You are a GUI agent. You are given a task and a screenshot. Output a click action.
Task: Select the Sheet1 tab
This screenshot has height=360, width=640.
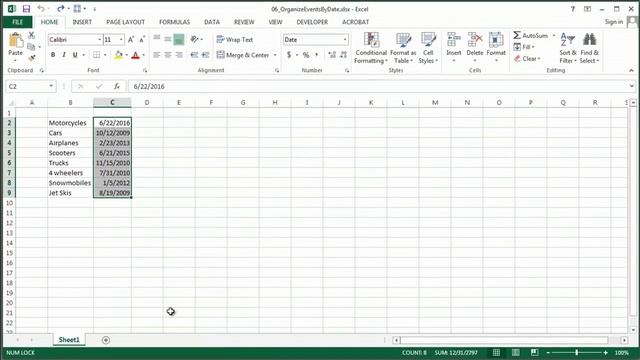(69, 340)
